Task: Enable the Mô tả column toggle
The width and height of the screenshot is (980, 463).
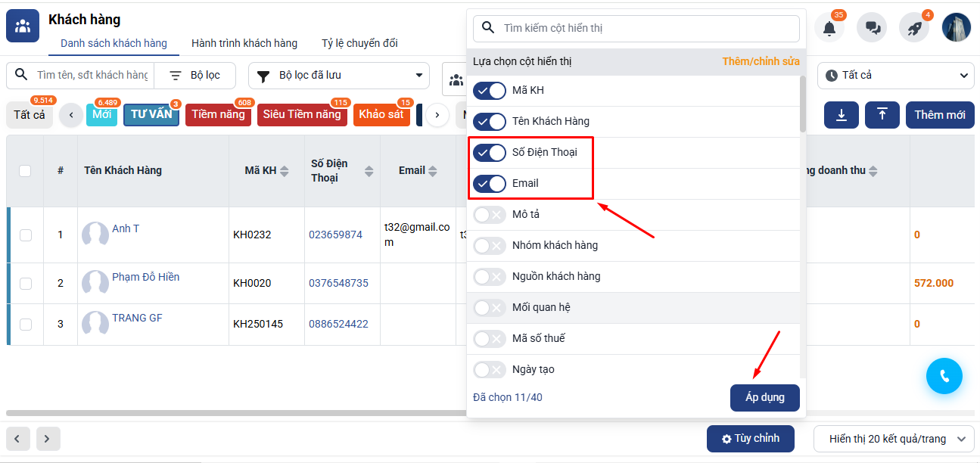Action: pos(489,215)
